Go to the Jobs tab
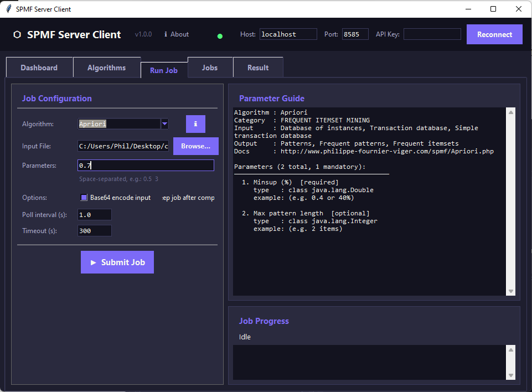This screenshot has height=392, width=532. [210, 68]
